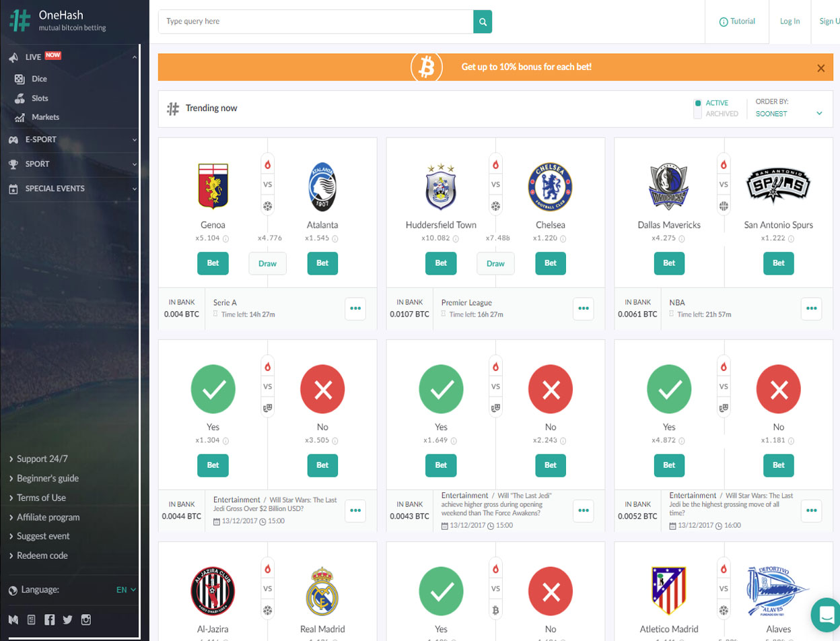This screenshot has width=840, height=641.
Task: Open the Twitter social icon
Action: (67, 620)
